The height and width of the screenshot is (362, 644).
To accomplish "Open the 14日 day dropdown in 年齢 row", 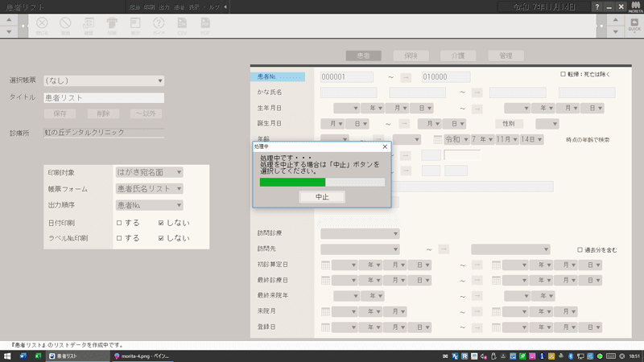I will click(x=531, y=139).
